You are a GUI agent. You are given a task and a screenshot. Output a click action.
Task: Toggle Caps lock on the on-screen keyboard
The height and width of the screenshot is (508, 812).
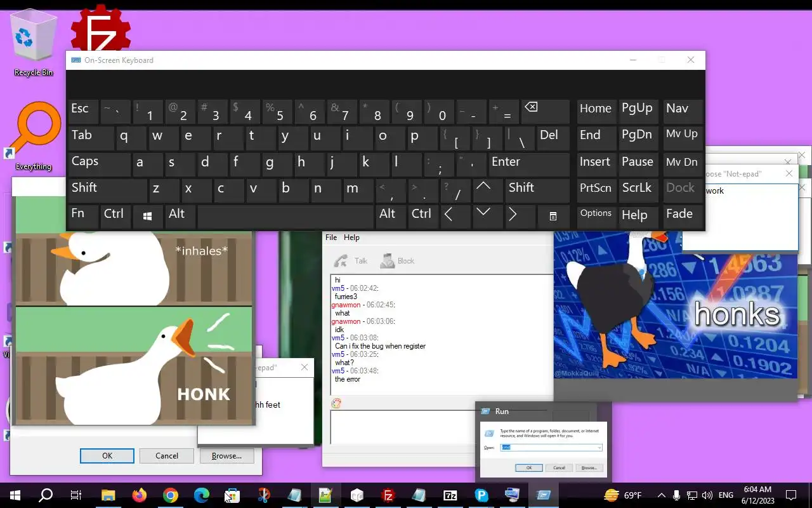coord(99,163)
